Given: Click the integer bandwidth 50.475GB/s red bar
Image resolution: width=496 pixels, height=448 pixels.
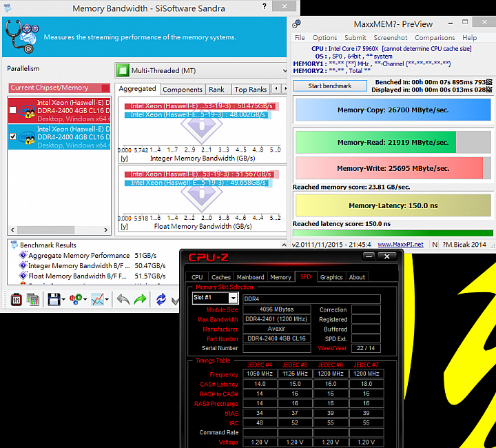Looking at the screenshot, I should point(201,106).
